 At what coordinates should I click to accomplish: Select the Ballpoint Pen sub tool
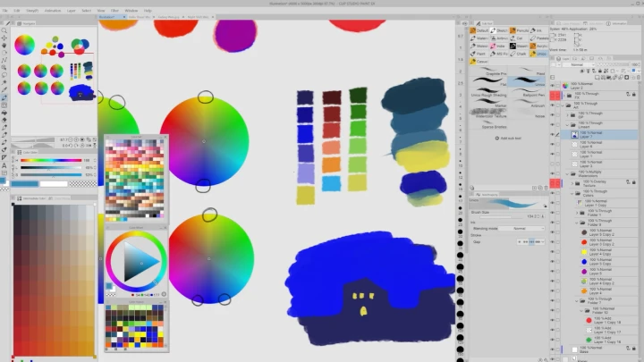click(x=527, y=92)
